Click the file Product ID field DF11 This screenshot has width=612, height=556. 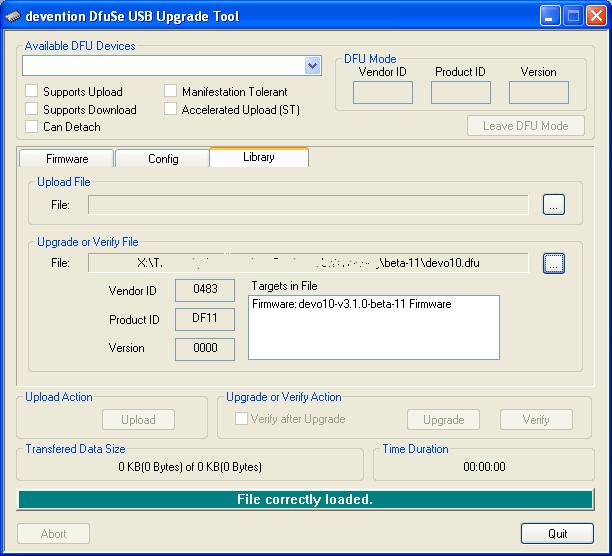pyautogui.click(x=205, y=319)
